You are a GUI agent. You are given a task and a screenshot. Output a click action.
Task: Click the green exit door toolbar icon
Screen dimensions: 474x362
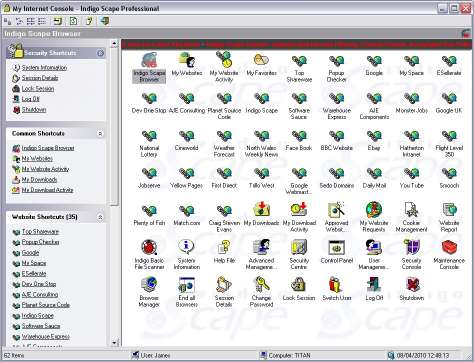105,21
